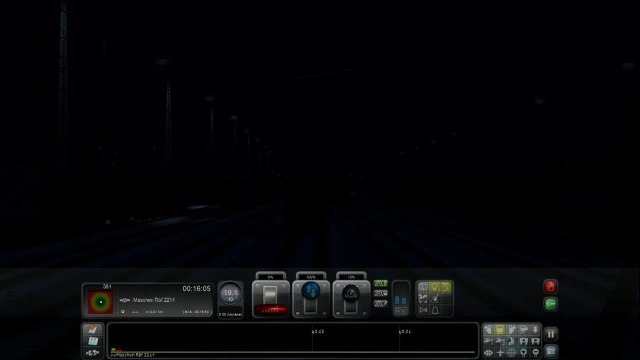Image resolution: width=640 pixels, height=360 pixels.
Task: Click the first distance marker on track monitor
Action: [x=318, y=331]
